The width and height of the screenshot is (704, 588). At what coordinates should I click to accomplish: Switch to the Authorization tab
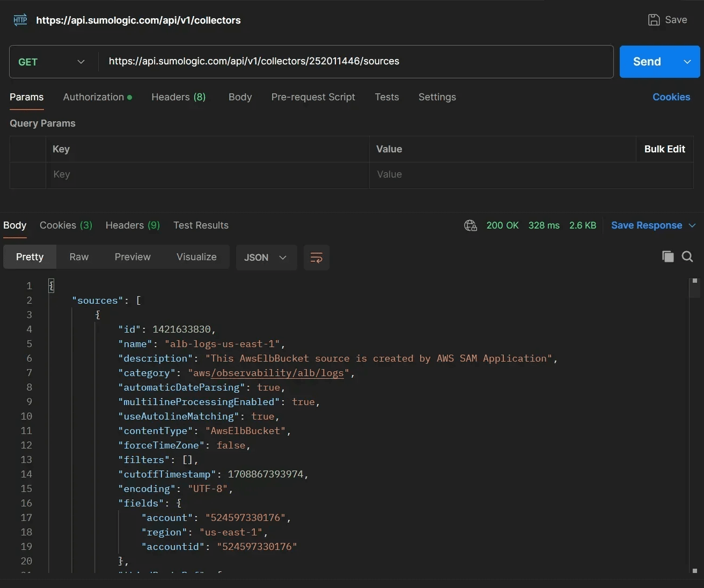pyautogui.click(x=93, y=97)
